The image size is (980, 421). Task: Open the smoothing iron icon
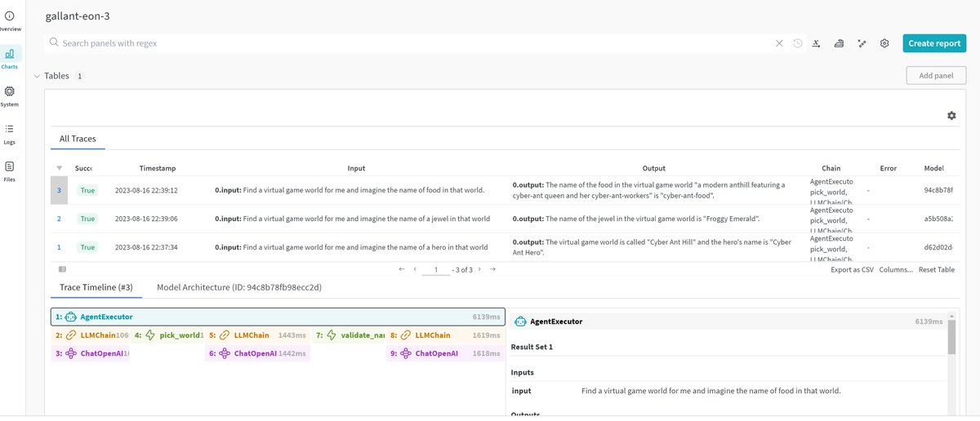click(839, 43)
